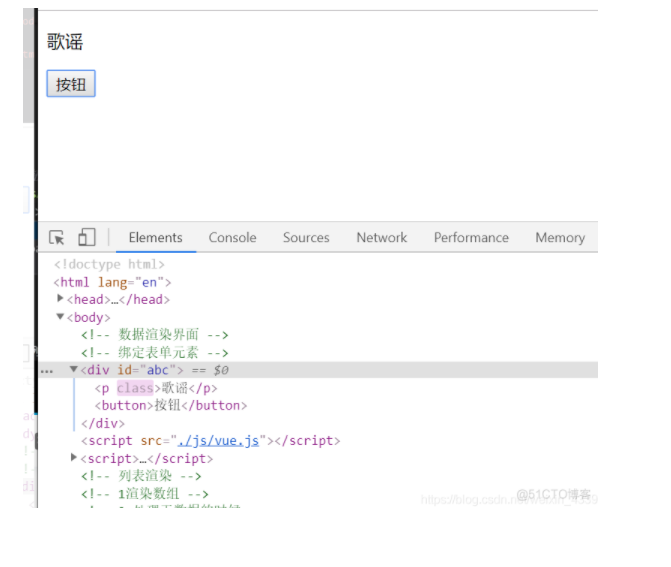Viewport: 671px width, 567px height.
Task: Select the closing </div> tag row
Action: click(x=103, y=423)
